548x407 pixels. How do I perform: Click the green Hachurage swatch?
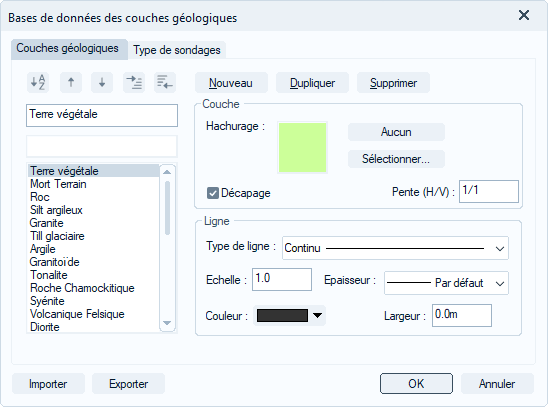click(x=302, y=147)
